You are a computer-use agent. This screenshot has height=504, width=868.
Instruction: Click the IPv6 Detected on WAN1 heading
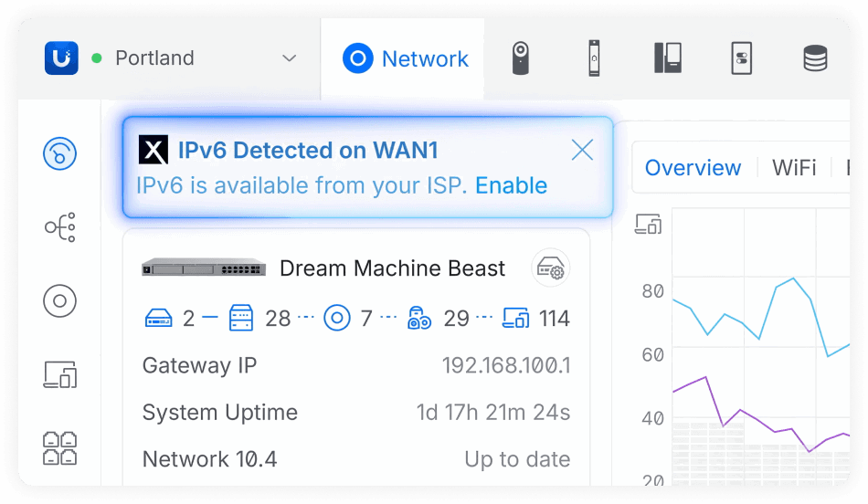click(308, 150)
